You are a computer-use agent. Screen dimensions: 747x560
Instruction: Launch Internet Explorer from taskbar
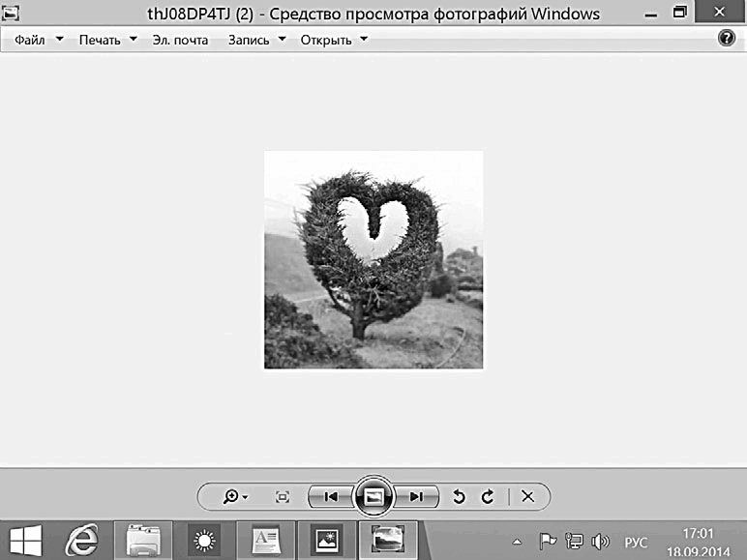click(x=81, y=540)
